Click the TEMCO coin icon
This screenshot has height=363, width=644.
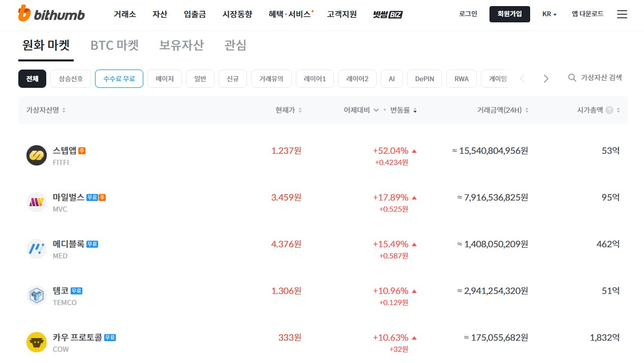pos(37,295)
